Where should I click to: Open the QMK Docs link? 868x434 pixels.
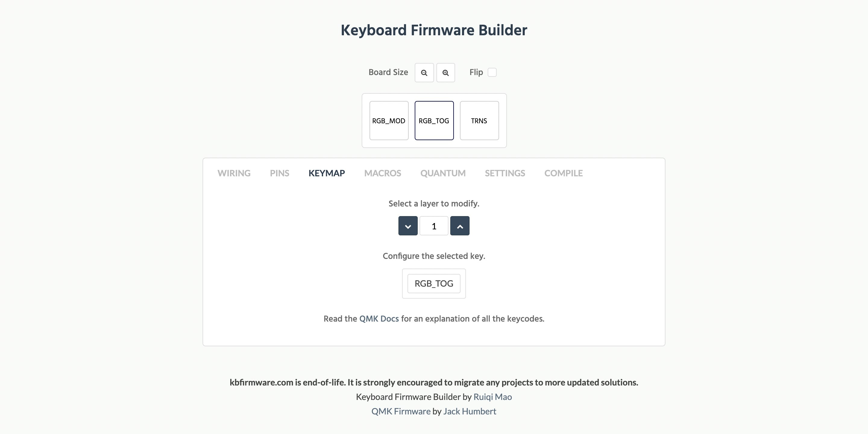tap(379, 318)
